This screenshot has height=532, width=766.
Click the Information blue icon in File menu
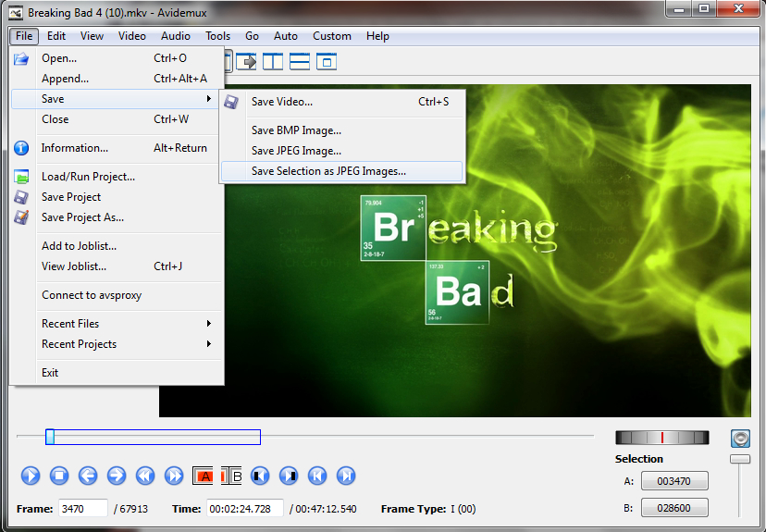pos(21,147)
